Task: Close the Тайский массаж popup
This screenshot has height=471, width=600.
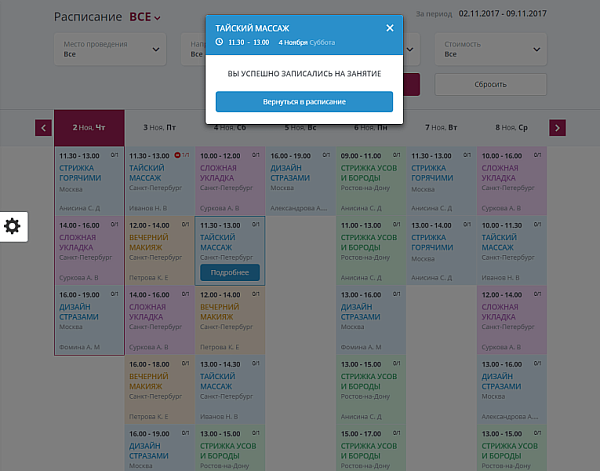Action: [x=390, y=28]
